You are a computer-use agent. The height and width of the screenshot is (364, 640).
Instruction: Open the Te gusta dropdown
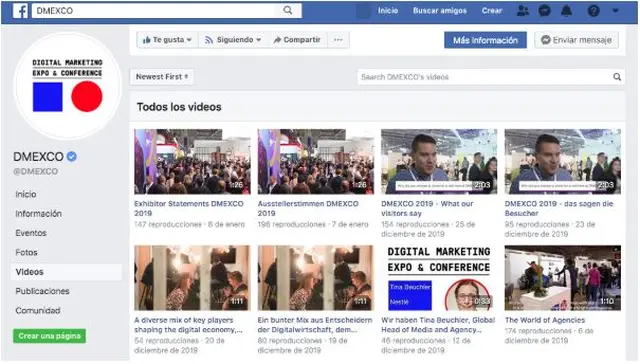[167, 40]
